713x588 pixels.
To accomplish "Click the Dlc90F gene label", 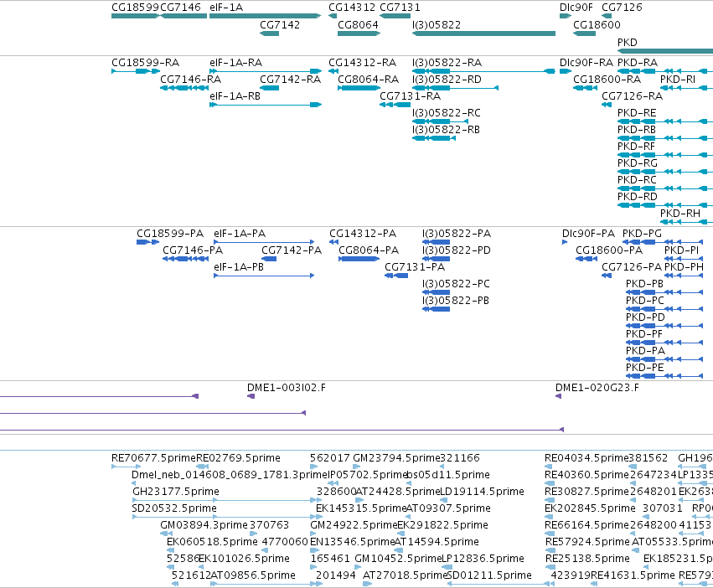I will [576, 8].
